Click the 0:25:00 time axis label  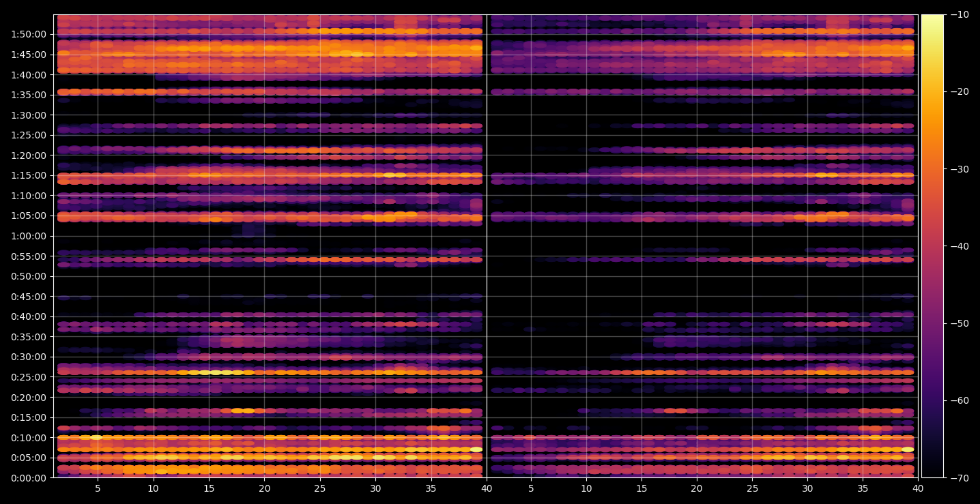29,377
